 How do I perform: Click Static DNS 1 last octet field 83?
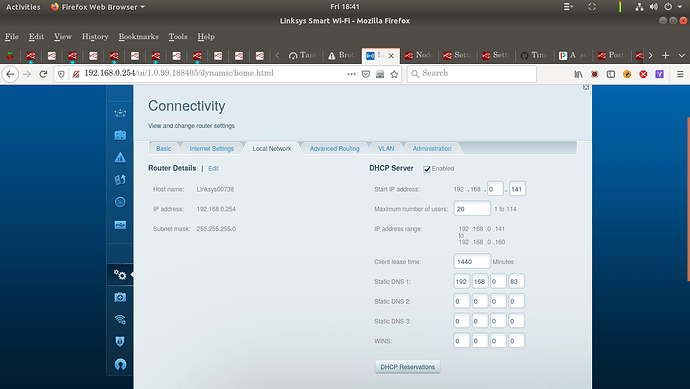click(x=517, y=281)
